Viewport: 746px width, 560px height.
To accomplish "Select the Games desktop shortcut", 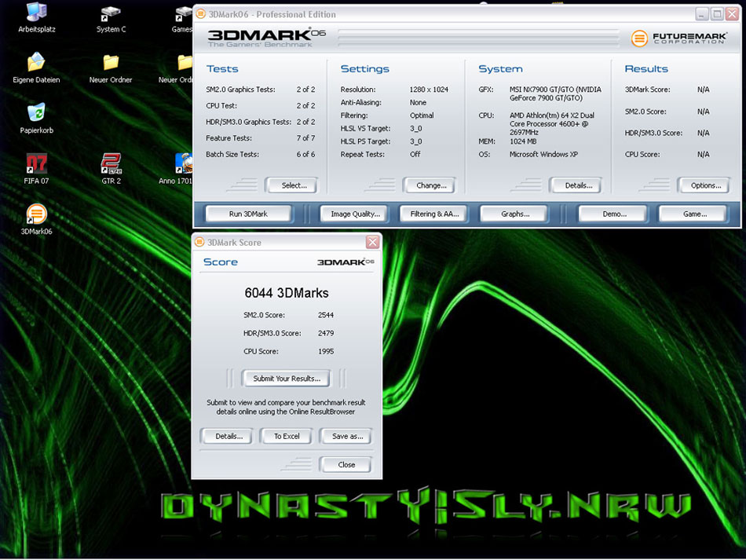I will 183,18.
